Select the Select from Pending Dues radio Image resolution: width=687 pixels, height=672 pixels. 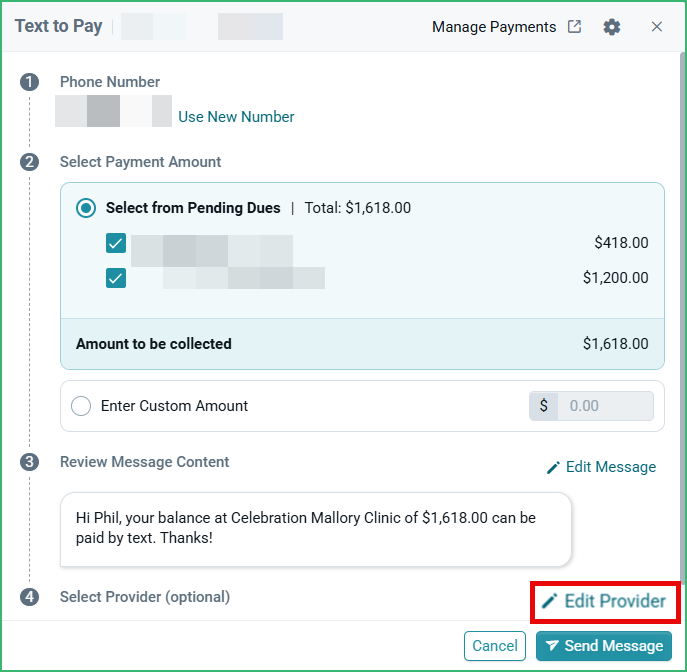[x=86, y=208]
